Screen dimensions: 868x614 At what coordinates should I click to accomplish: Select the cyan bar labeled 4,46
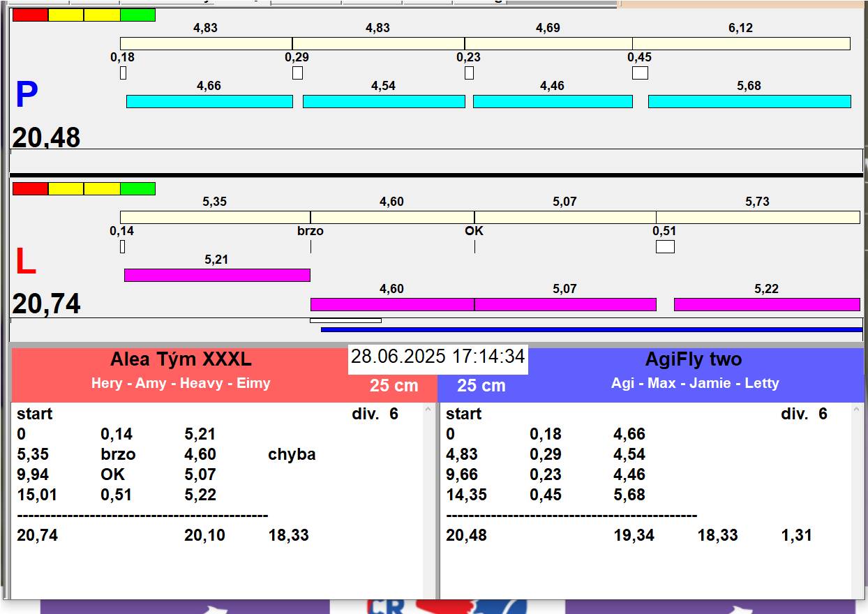pyautogui.click(x=553, y=101)
